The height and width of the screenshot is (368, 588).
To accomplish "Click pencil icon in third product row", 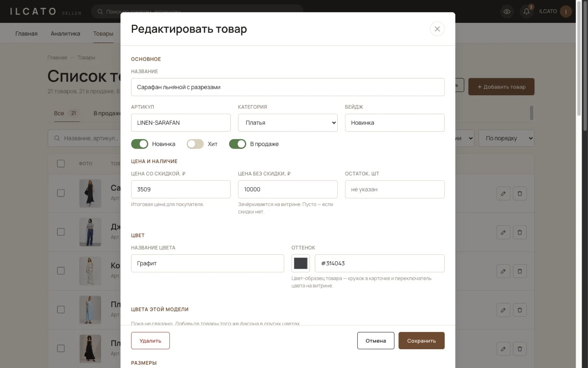I will point(503,271).
